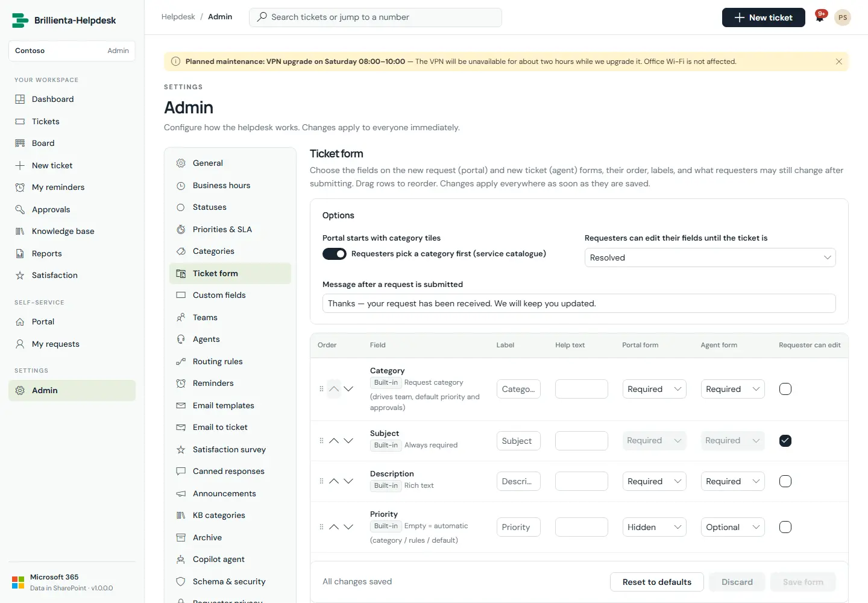Open the Dashboard sidebar icon
This screenshot has width=868, height=603.
click(x=20, y=99)
